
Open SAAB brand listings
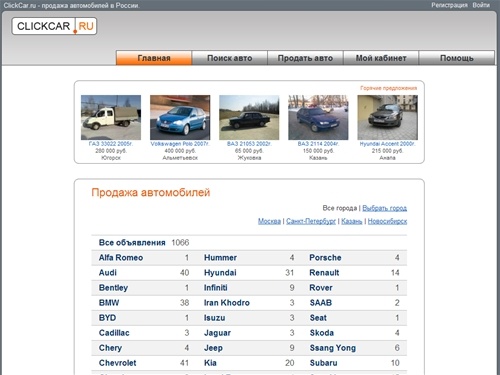click(x=321, y=303)
